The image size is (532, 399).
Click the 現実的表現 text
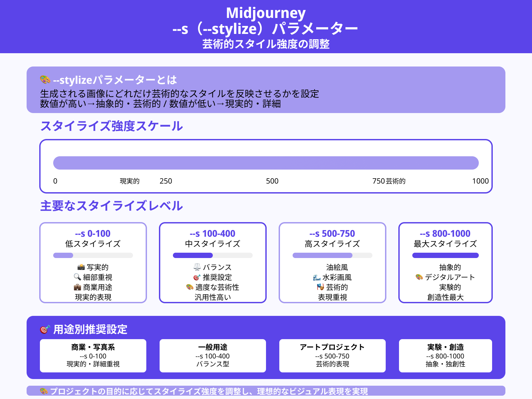click(93, 297)
